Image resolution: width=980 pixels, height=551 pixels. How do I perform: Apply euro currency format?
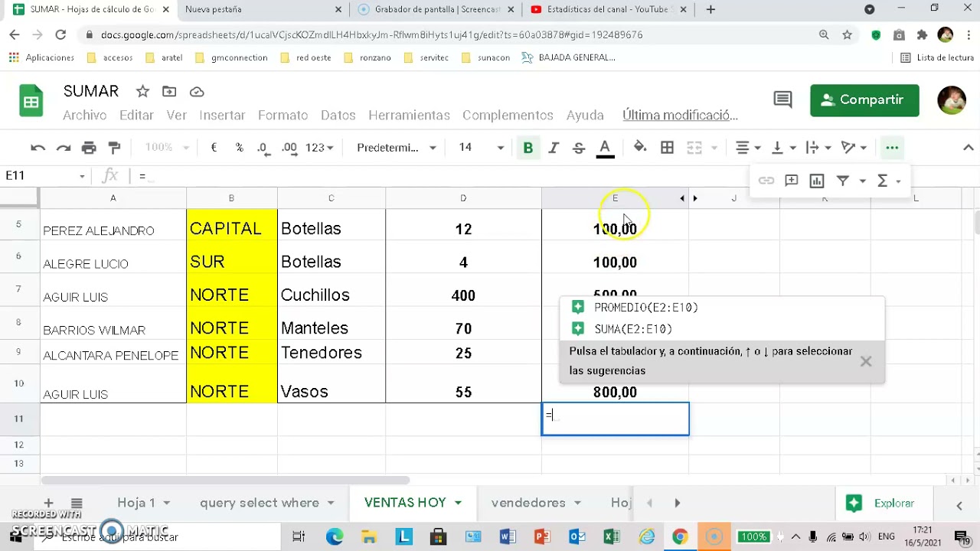click(x=214, y=148)
